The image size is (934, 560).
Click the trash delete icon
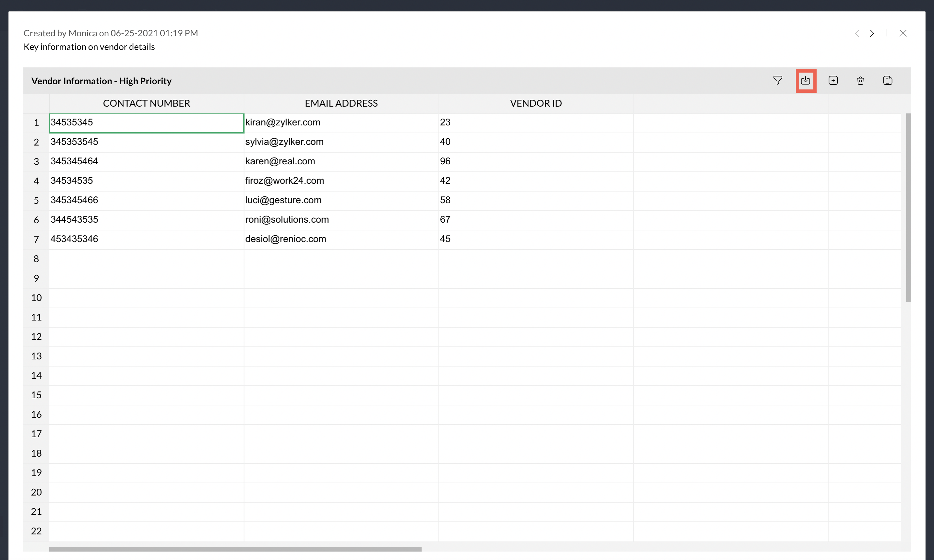click(x=860, y=81)
